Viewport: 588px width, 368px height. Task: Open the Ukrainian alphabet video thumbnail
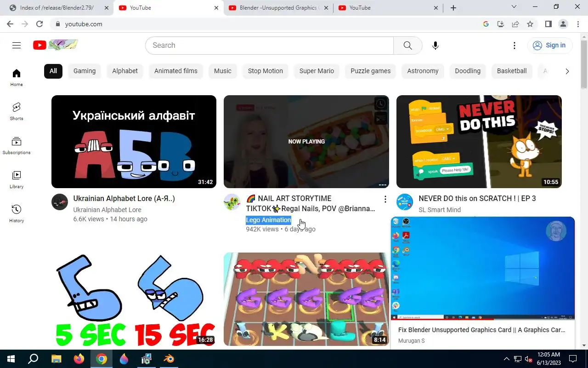134,142
